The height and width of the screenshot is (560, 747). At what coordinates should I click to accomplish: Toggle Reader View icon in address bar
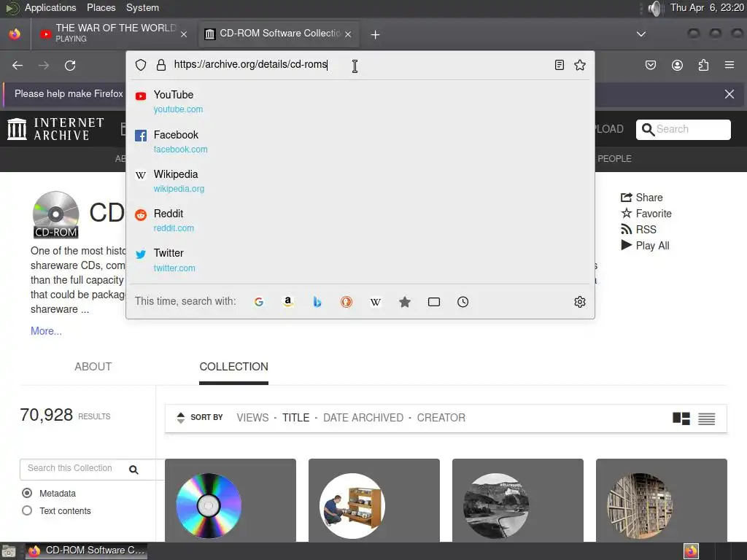pyautogui.click(x=560, y=65)
